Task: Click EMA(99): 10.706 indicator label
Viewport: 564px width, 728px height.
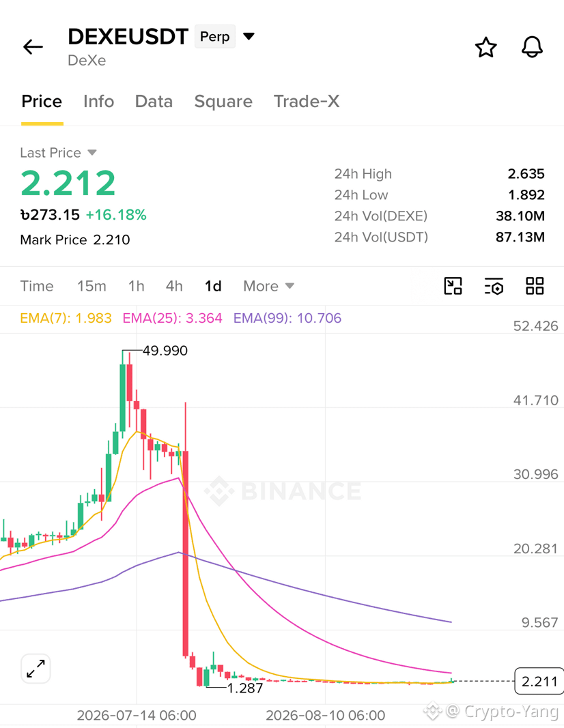Action: [x=287, y=318]
